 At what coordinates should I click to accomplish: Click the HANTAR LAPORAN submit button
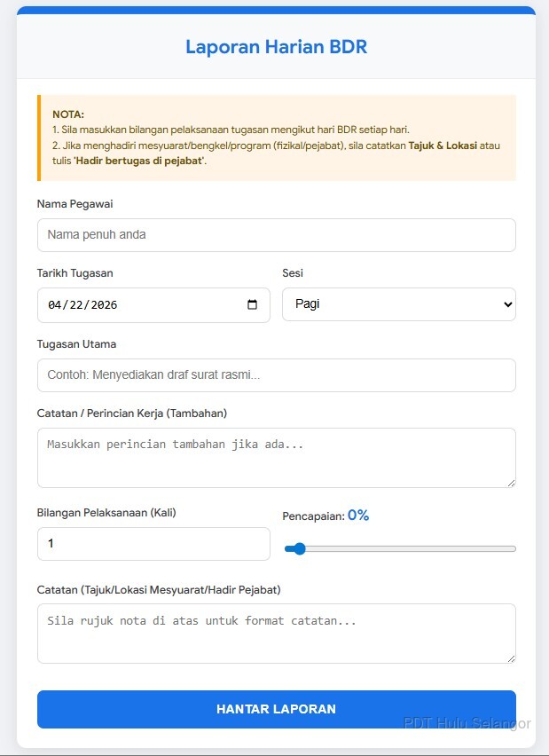(276, 709)
